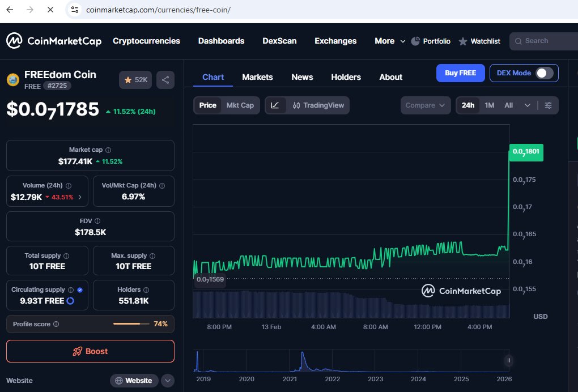Click the Boost button

click(x=90, y=351)
